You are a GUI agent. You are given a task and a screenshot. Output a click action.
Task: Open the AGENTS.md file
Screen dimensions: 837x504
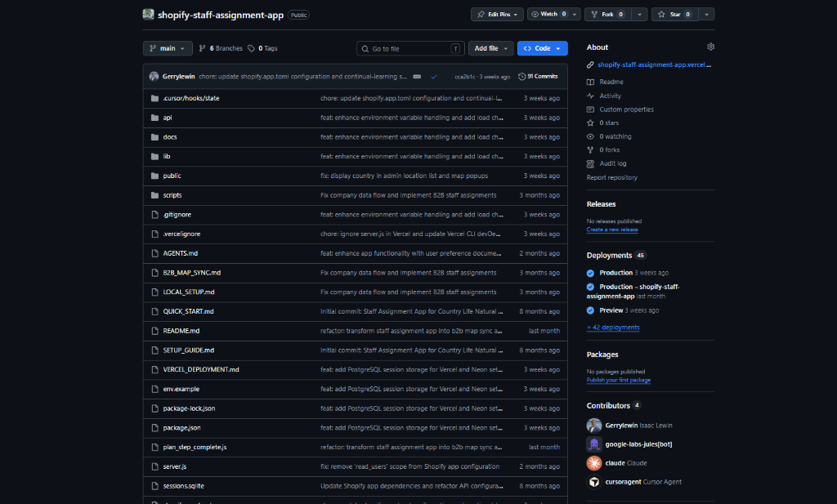(181, 253)
